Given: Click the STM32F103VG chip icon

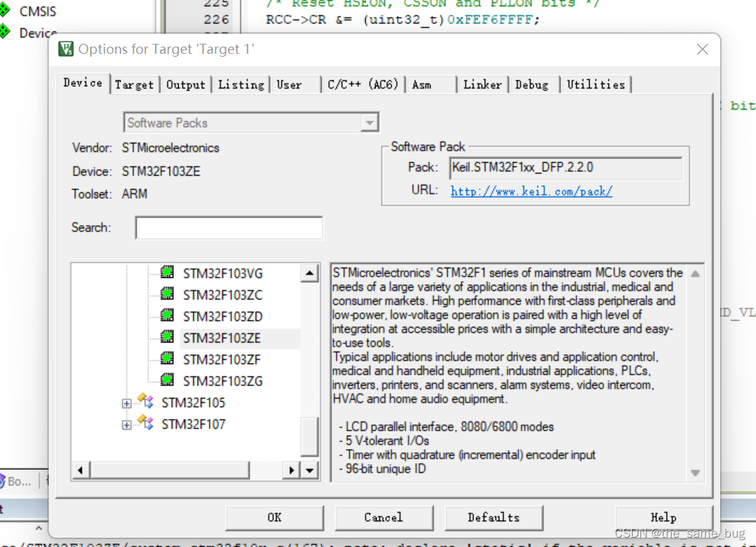Looking at the screenshot, I should 167,272.
